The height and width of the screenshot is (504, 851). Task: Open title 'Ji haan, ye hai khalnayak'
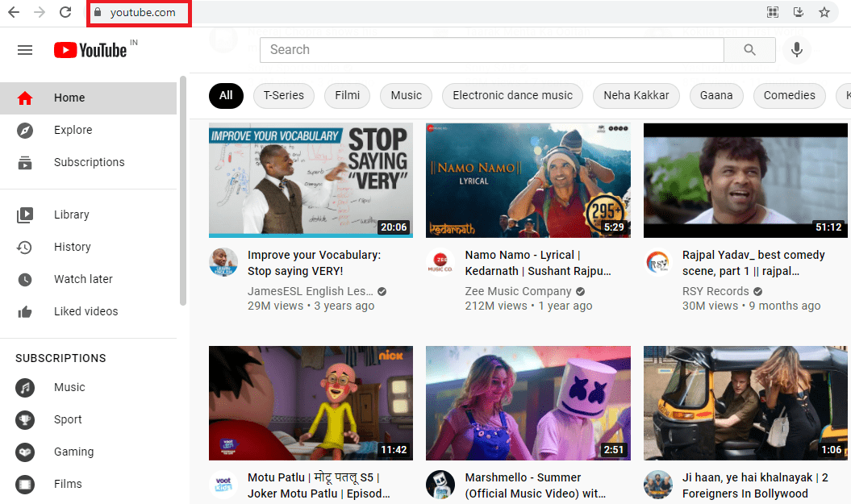click(x=755, y=485)
